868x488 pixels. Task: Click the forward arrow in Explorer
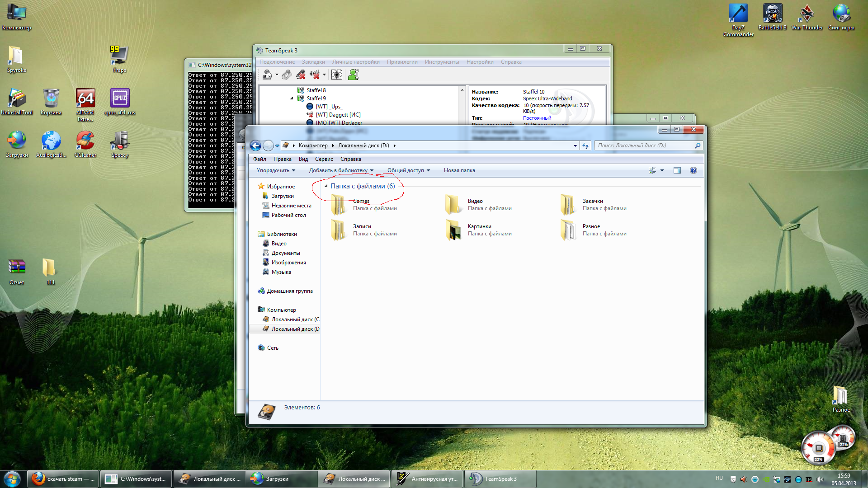click(x=268, y=145)
